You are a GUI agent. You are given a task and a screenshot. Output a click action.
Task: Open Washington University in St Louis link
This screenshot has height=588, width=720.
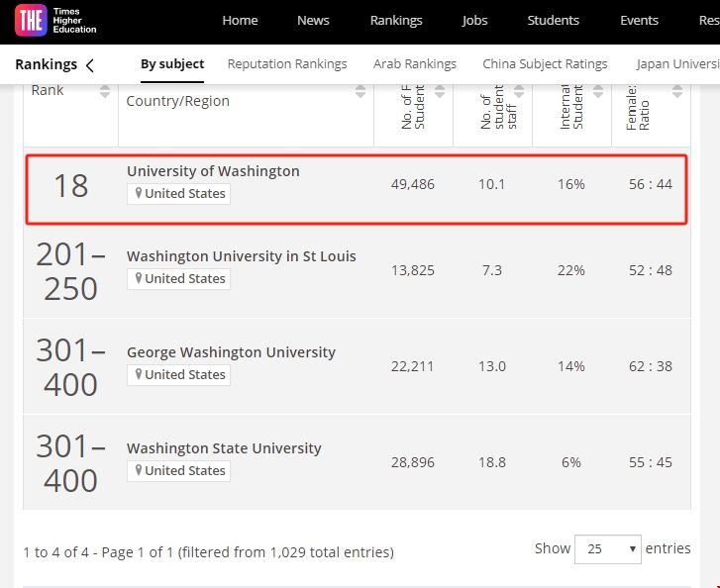pos(241,256)
